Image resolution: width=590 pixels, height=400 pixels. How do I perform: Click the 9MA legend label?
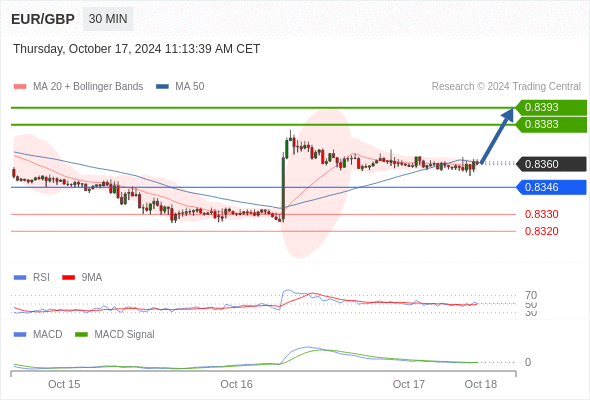tap(92, 277)
